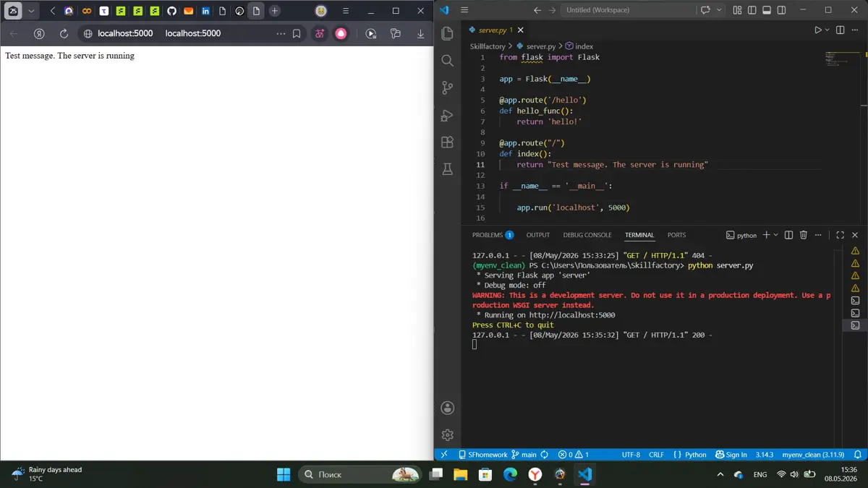Switch to the PROBLEMS panel tab

(493, 235)
